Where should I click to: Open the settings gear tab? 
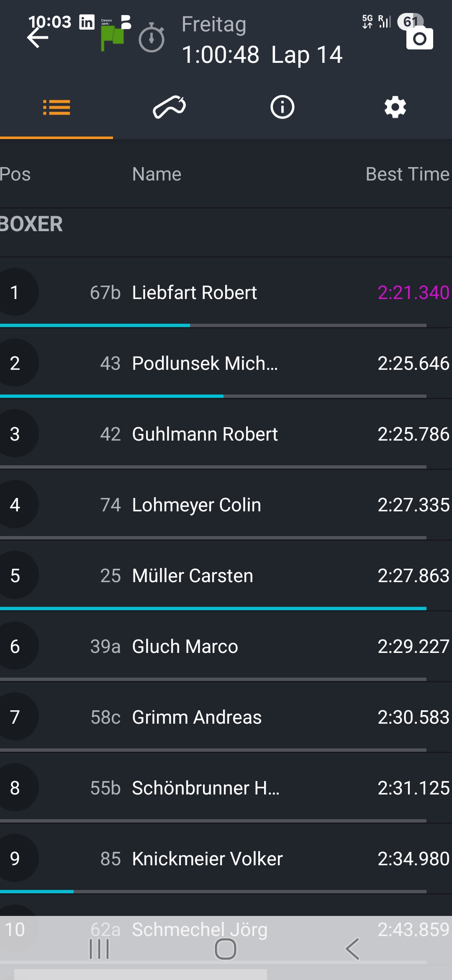point(395,107)
